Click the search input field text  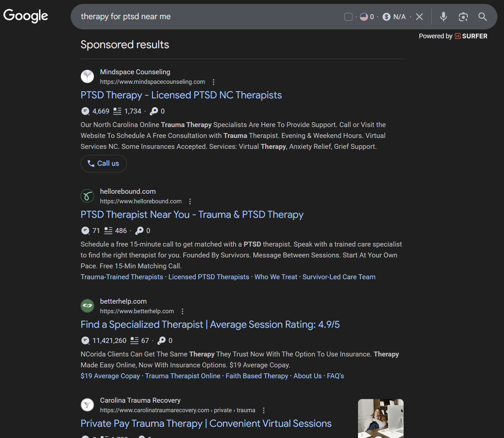[x=126, y=17]
